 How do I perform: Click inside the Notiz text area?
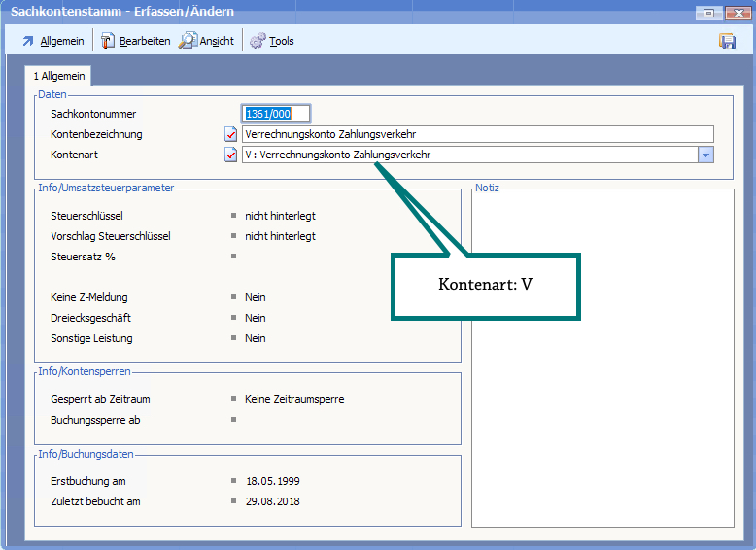pyautogui.click(x=601, y=389)
